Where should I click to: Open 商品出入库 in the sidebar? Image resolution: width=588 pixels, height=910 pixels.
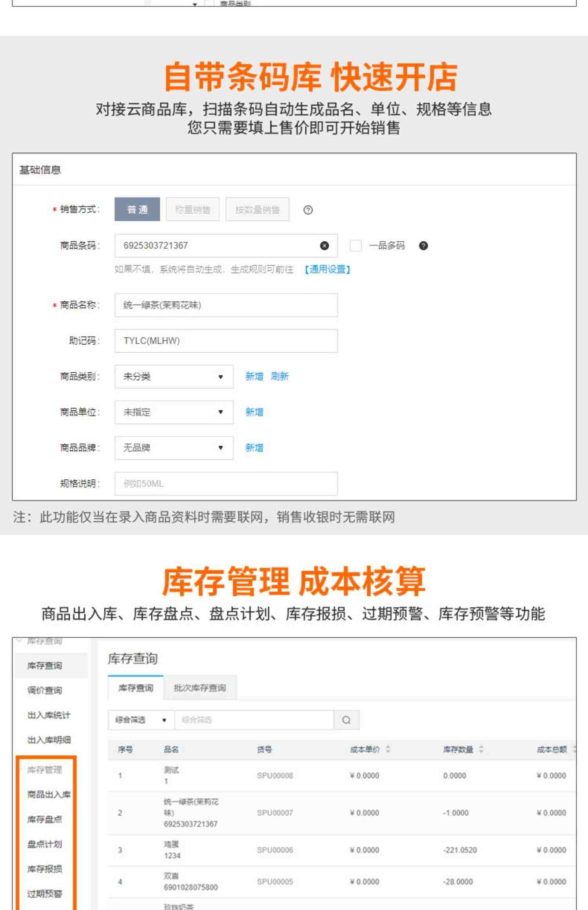[x=49, y=794]
